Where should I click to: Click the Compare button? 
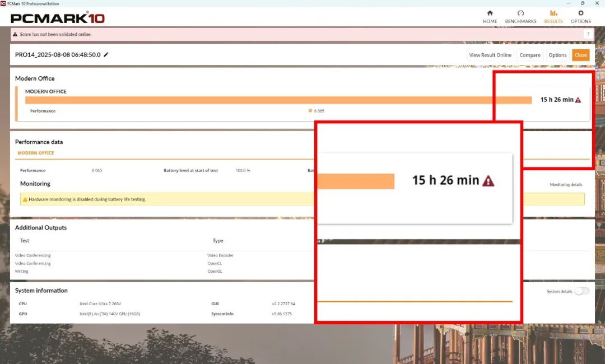coord(529,55)
